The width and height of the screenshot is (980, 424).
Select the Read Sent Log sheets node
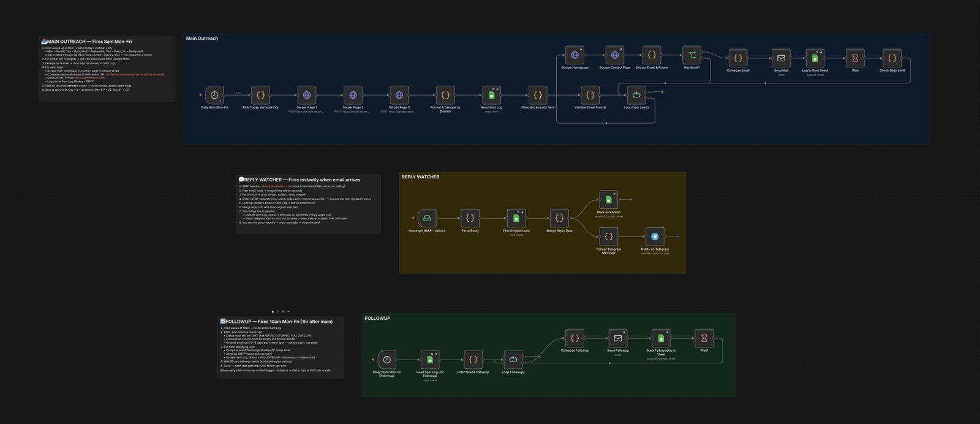click(492, 95)
